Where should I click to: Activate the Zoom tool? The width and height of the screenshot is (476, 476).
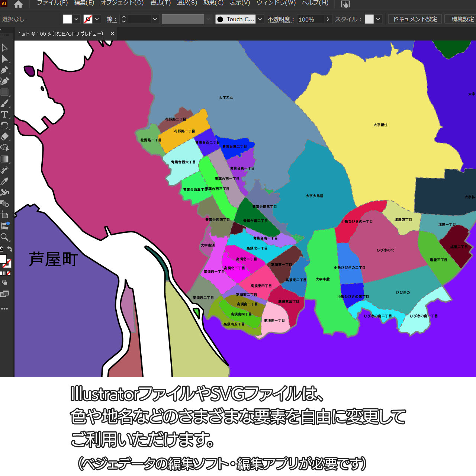tap(4, 237)
